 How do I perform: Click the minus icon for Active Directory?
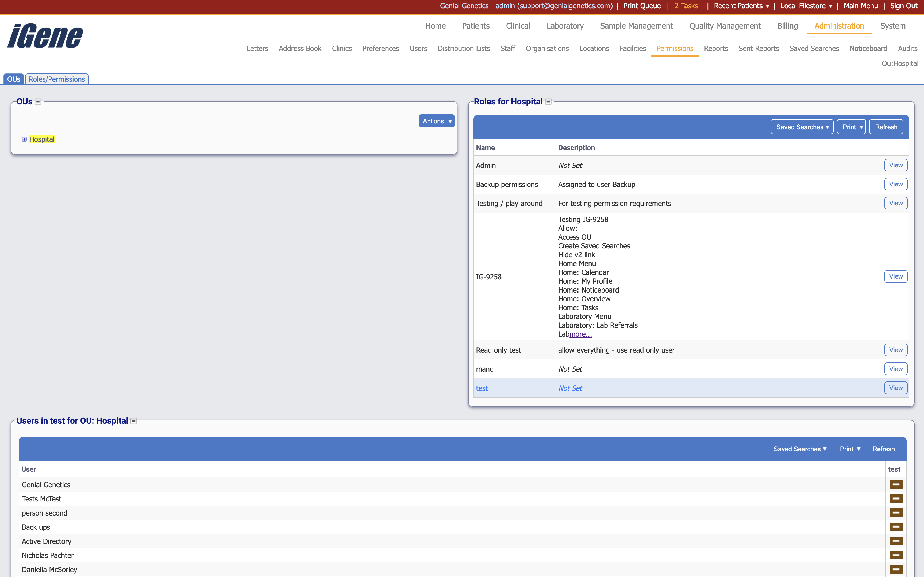coord(896,541)
